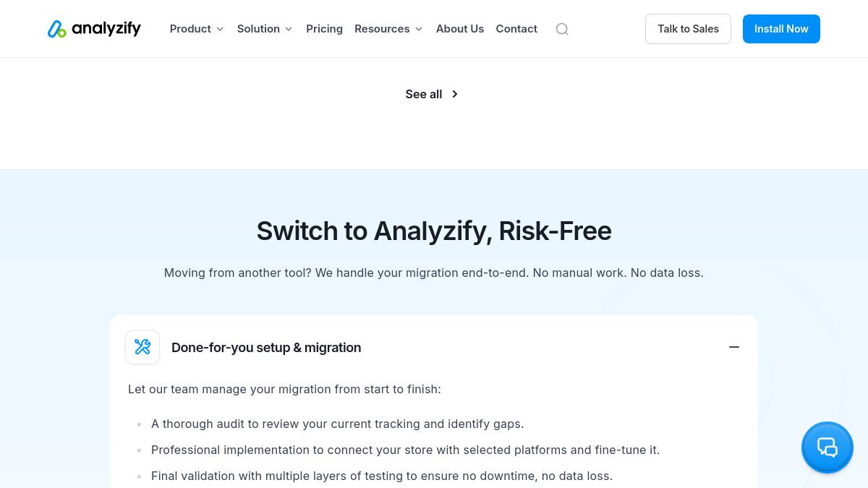Open the Contact page

coord(516,29)
